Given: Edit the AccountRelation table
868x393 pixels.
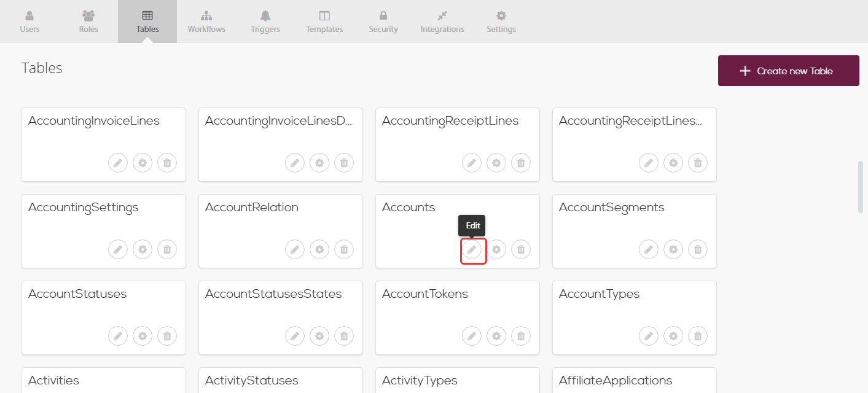Looking at the screenshot, I should coord(295,249).
